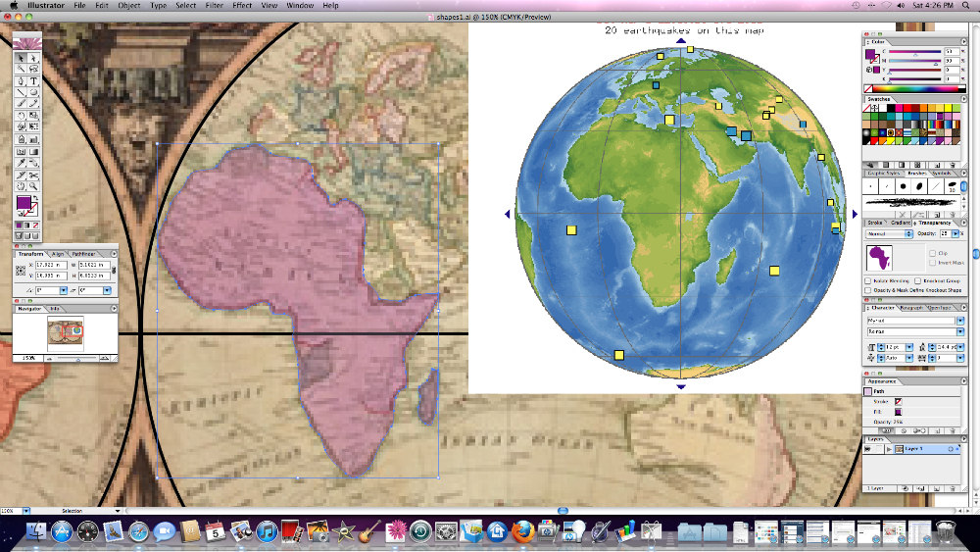The width and height of the screenshot is (980, 552).
Task: Pick the Pen tool
Action: tap(21, 81)
